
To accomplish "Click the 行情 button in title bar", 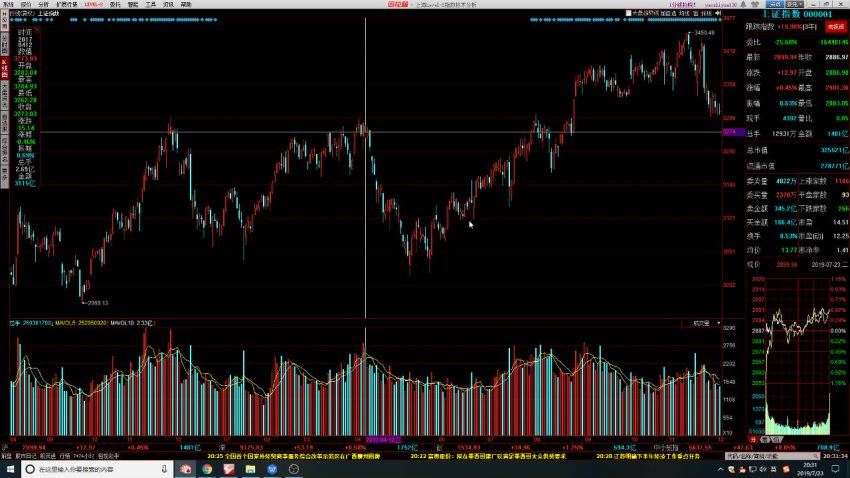I will coord(775,4).
